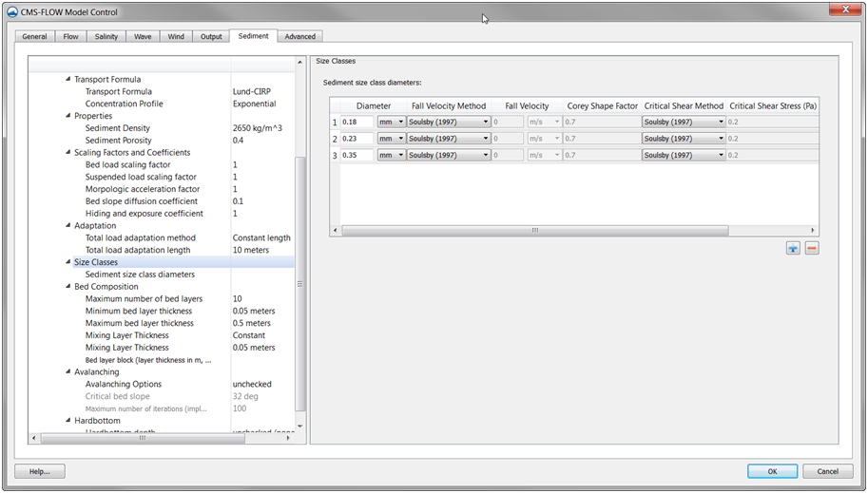
Task: Collapse the Properties group
Action: (x=68, y=116)
